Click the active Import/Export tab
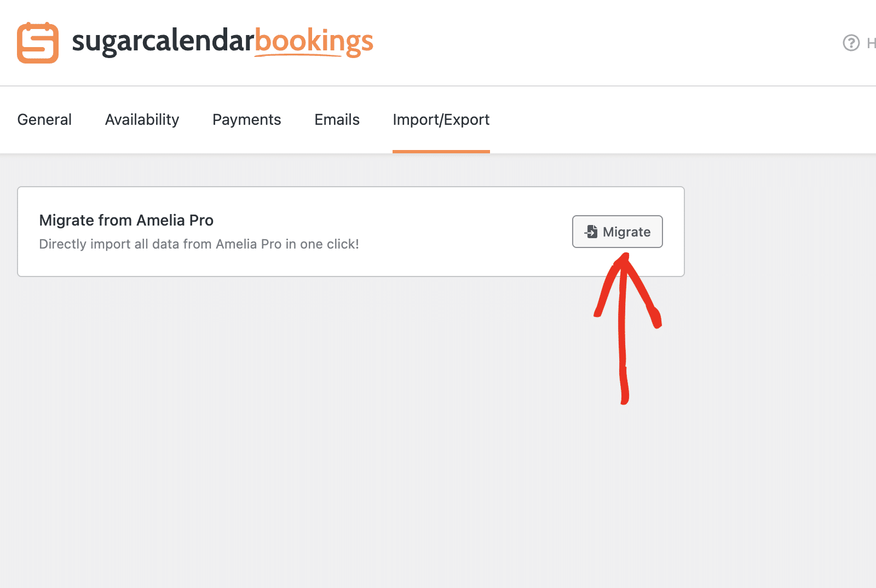 441,119
